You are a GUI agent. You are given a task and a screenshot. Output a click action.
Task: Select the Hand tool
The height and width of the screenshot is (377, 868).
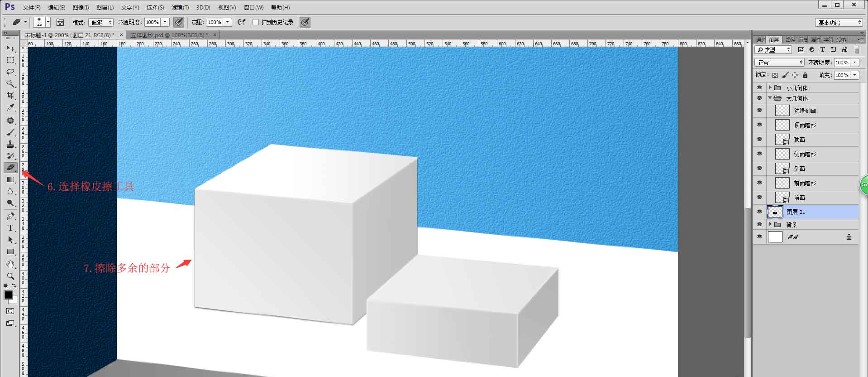point(10,264)
